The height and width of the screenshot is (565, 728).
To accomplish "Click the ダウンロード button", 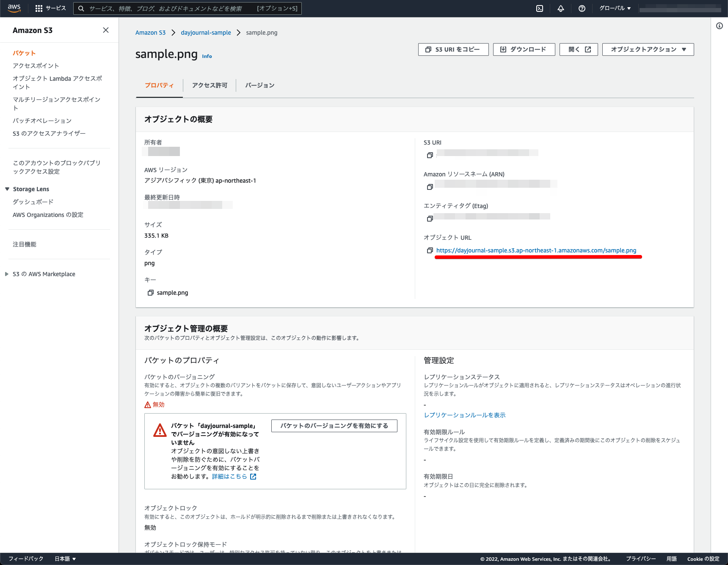I will click(x=524, y=49).
